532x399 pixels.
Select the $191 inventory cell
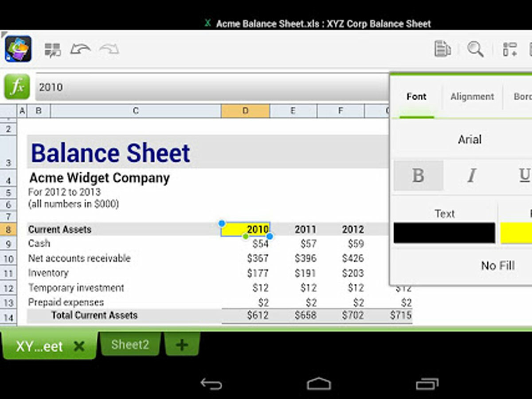pyautogui.click(x=305, y=273)
